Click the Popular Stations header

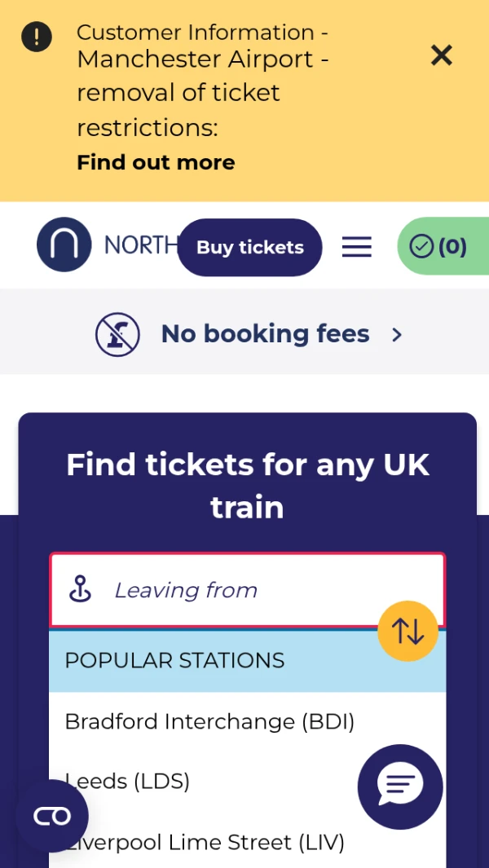[174, 660]
